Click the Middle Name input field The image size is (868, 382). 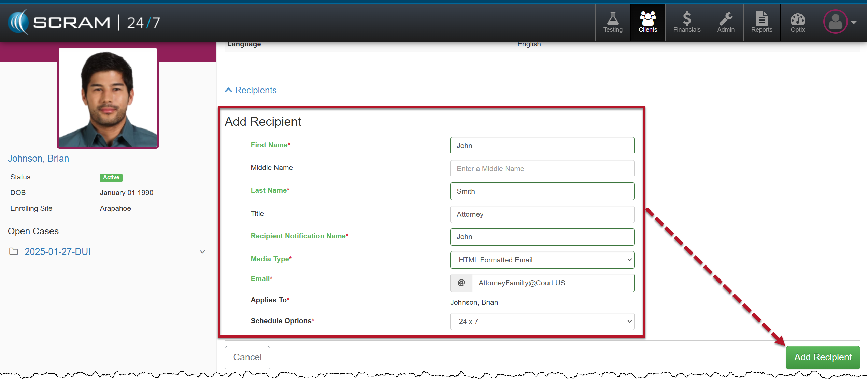click(x=542, y=169)
